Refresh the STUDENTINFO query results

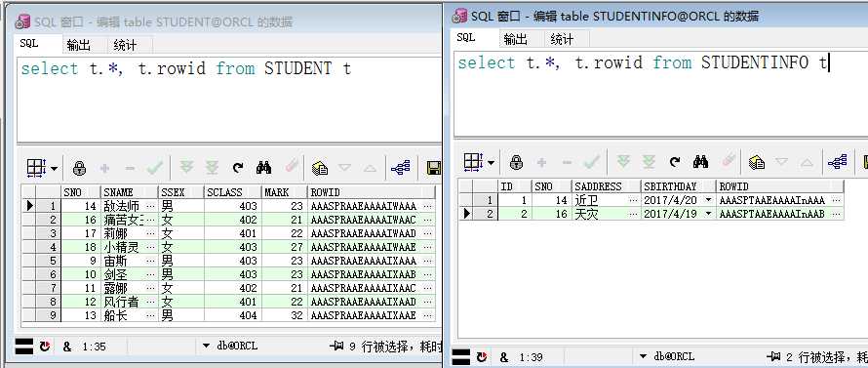[675, 162]
